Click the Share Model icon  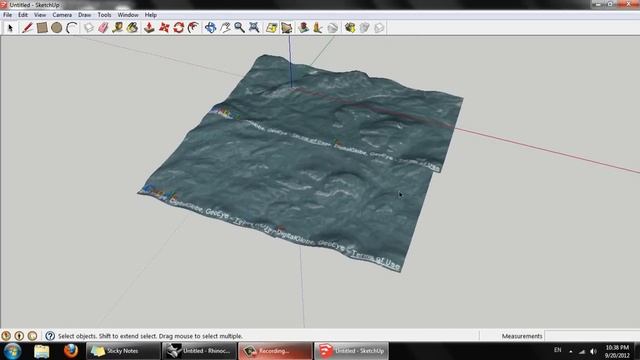pyautogui.click(x=364, y=28)
